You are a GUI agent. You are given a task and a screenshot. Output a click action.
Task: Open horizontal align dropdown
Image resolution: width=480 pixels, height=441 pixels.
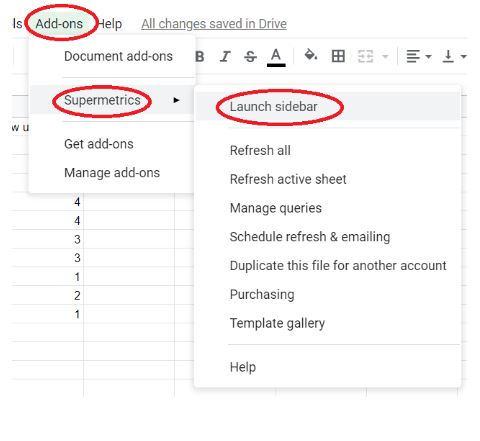[x=418, y=56]
